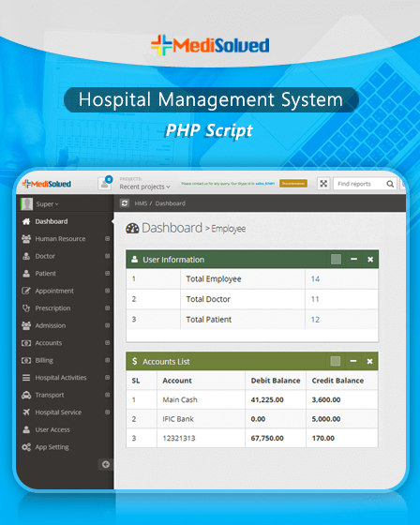
Task: Open Total Employee count 14 link
Action: coord(315,279)
